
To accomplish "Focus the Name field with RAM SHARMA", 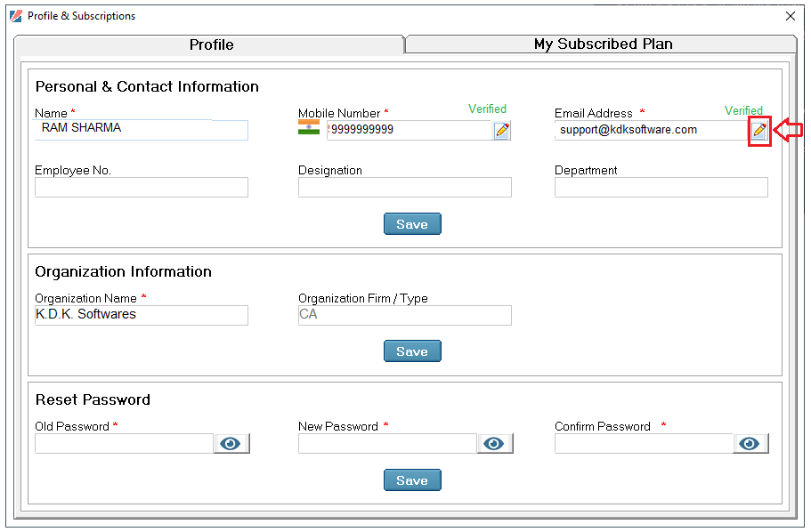I will pyautogui.click(x=142, y=130).
